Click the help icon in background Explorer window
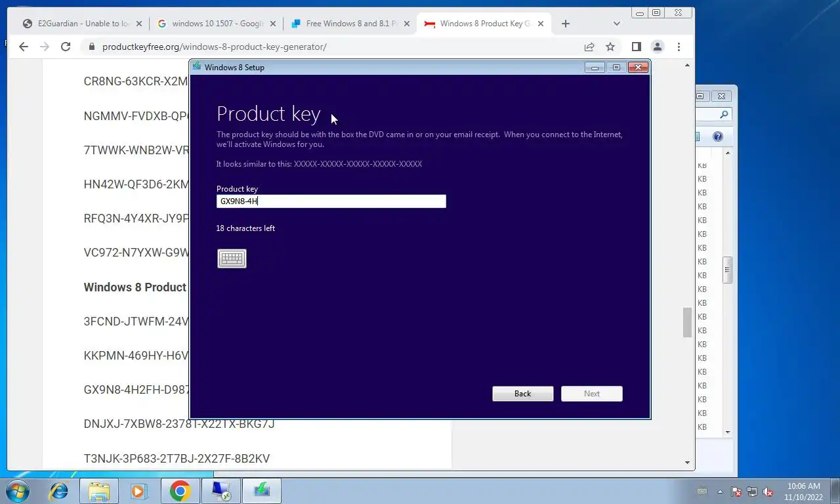The height and width of the screenshot is (504, 840). (x=717, y=136)
